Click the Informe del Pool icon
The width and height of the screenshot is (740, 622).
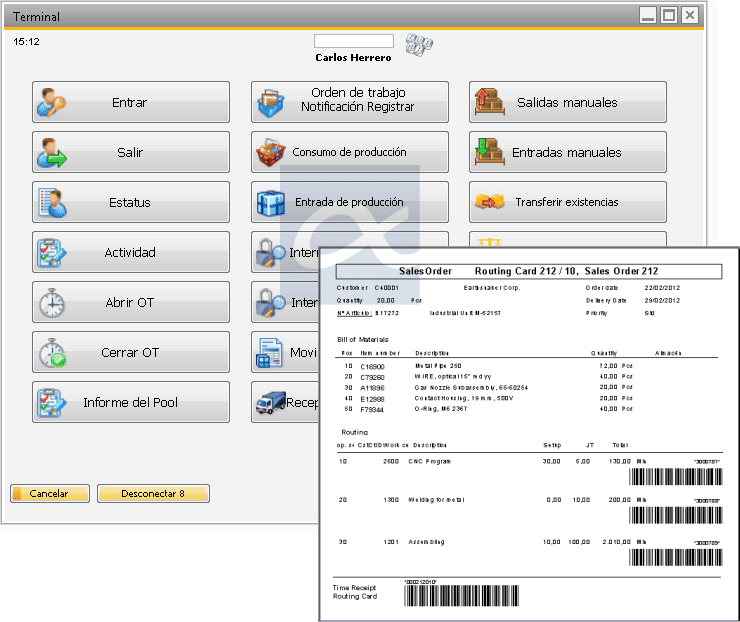[x=51, y=402]
